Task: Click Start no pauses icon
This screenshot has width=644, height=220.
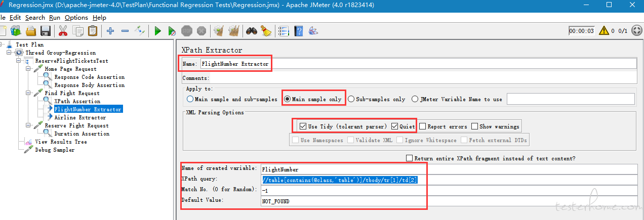Action: pyautogui.click(x=172, y=31)
